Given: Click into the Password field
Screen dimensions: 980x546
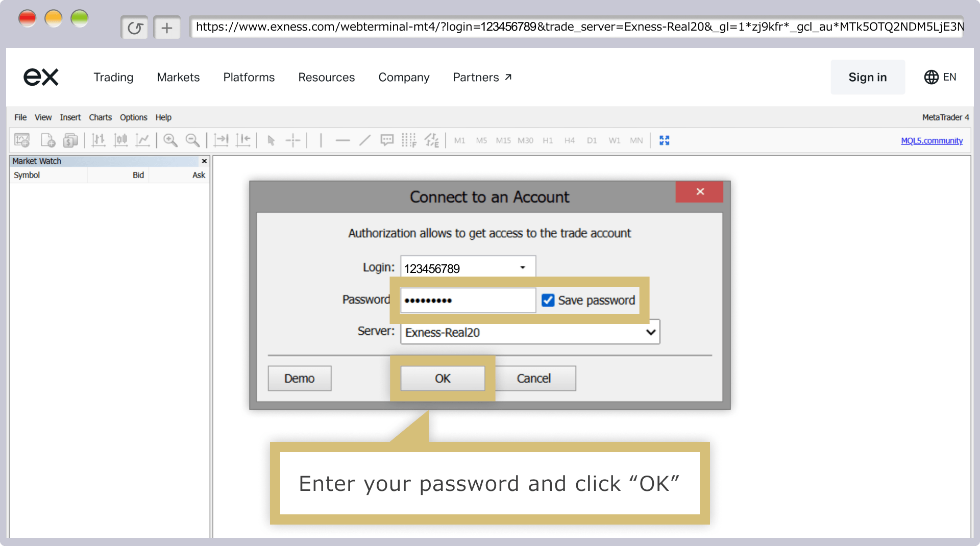Looking at the screenshot, I should pos(468,301).
